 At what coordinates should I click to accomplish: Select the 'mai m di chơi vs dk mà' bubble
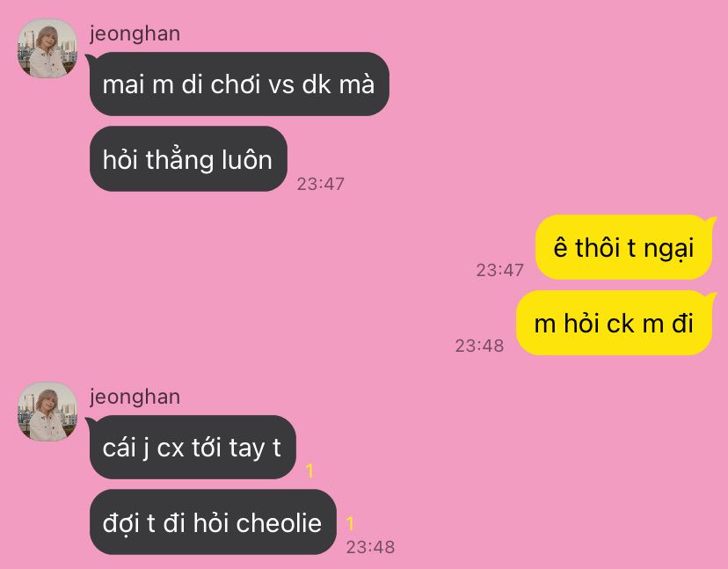[x=238, y=84]
